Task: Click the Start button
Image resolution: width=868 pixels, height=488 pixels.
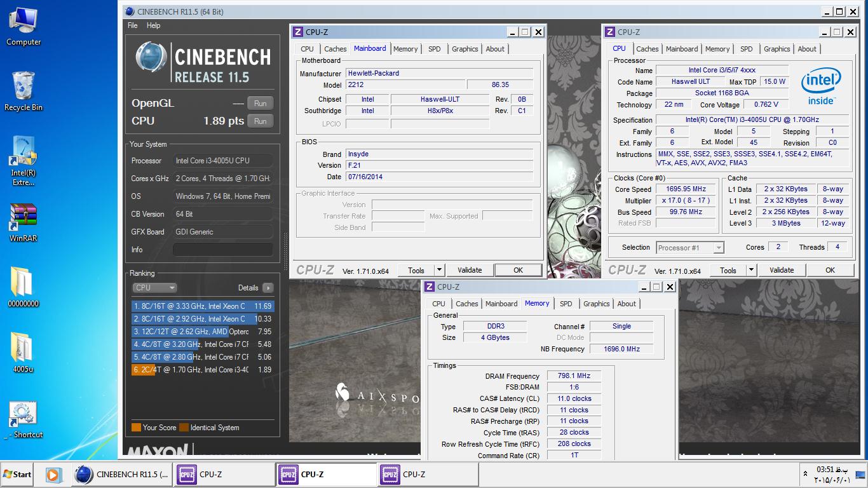Action: pyautogui.click(x=18, y=474)
